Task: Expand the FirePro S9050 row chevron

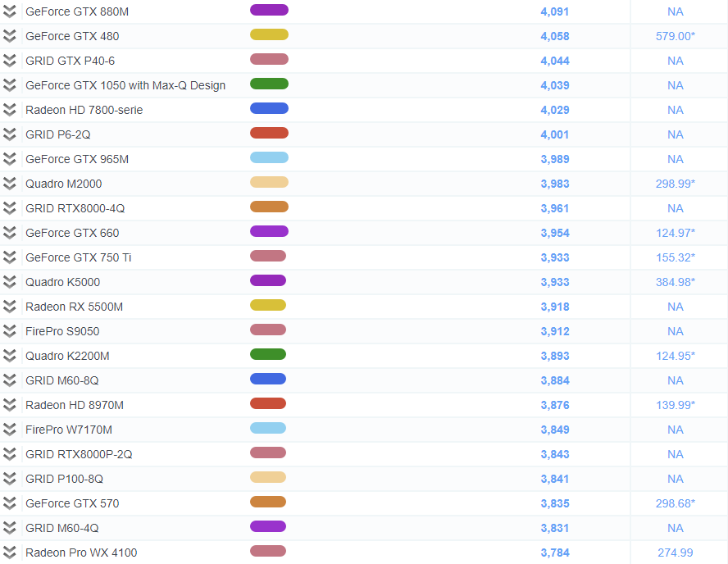Action: click(9, 331)
